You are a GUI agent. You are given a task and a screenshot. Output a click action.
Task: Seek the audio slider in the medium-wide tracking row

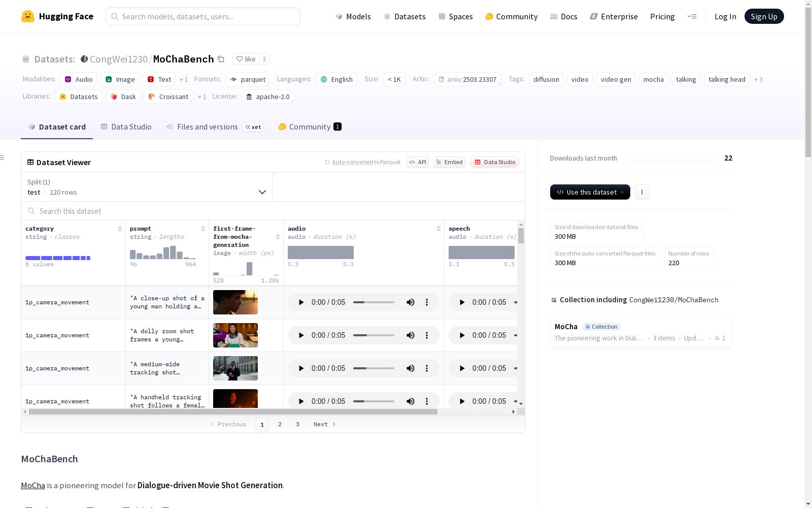[x=374, y=368]
